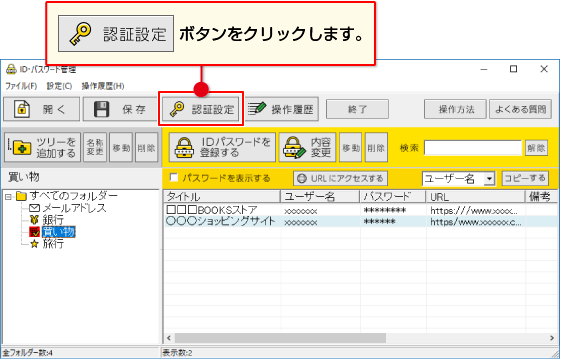Click URL cell of ショッピングサイト row
This screenshot has width=561, height=360.
476,222
